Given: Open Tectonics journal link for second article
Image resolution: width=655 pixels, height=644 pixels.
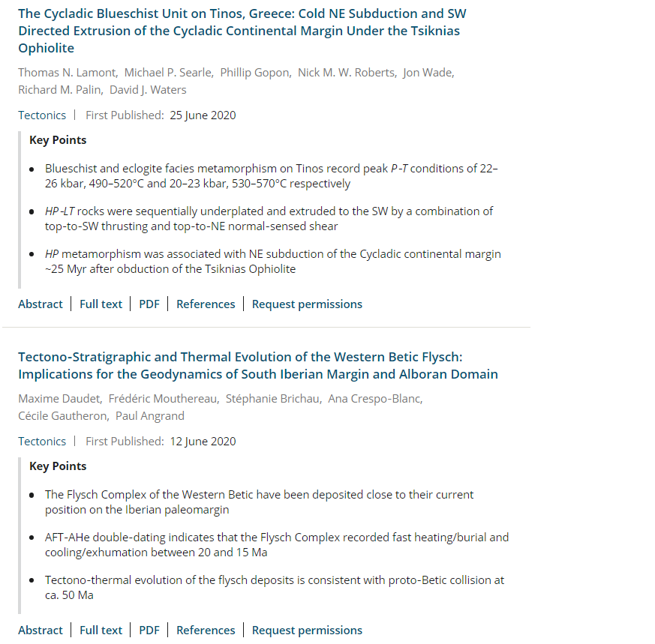Looking at the screenshot, I should click(42, 441).
